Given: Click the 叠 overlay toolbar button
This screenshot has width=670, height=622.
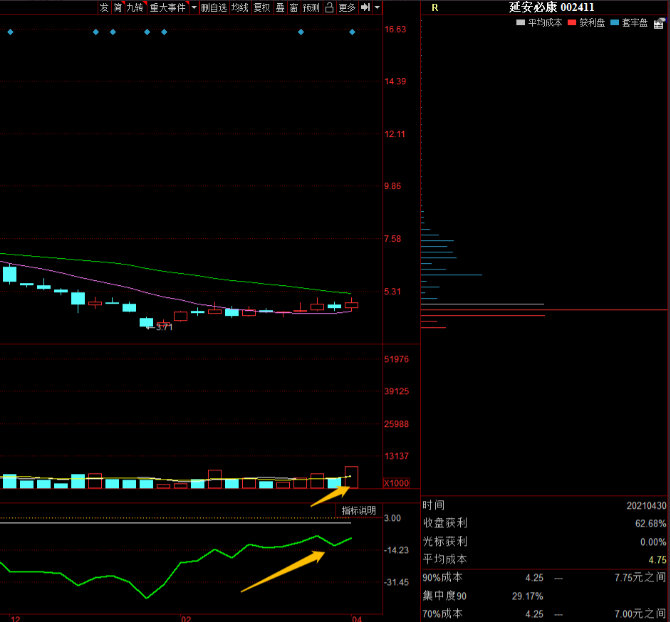Looking at the screenshot, I should 280,7.
